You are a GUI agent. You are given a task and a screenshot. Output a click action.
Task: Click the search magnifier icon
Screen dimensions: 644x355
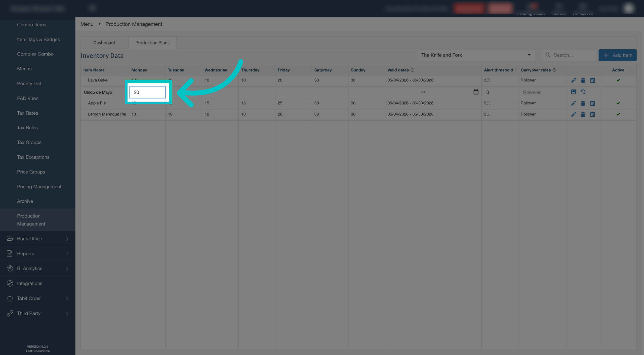[x=548, y=55]
